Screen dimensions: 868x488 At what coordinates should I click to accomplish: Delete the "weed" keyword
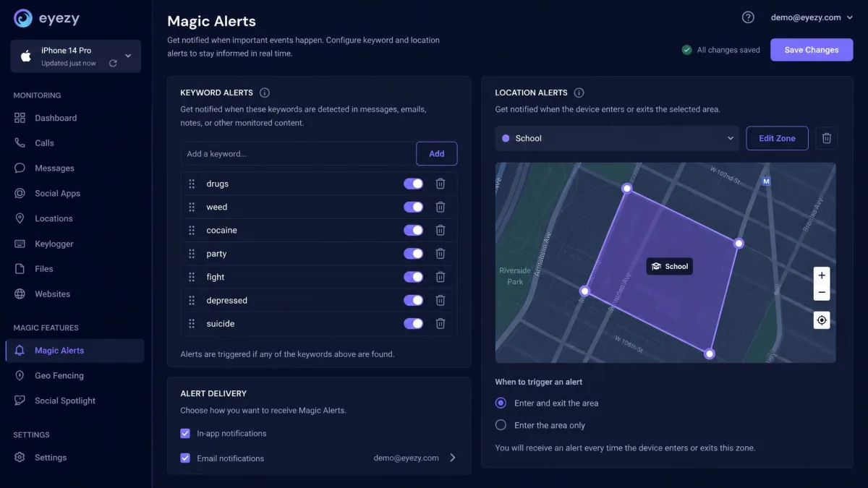coord(440,207)
